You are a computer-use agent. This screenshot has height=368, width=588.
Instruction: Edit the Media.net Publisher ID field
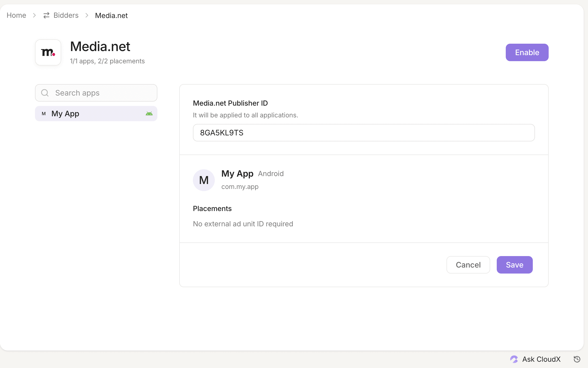pos(364,133)
